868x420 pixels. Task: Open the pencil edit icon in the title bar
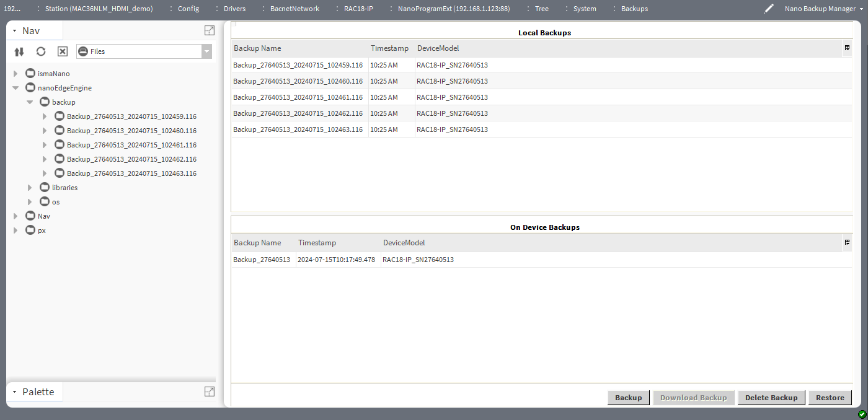[769, 9]
